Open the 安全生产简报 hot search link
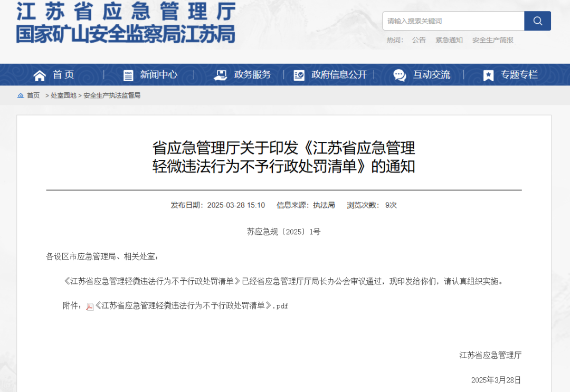This screenshot has height=392, width=570. pyautogui.click(x=492, y=40)
